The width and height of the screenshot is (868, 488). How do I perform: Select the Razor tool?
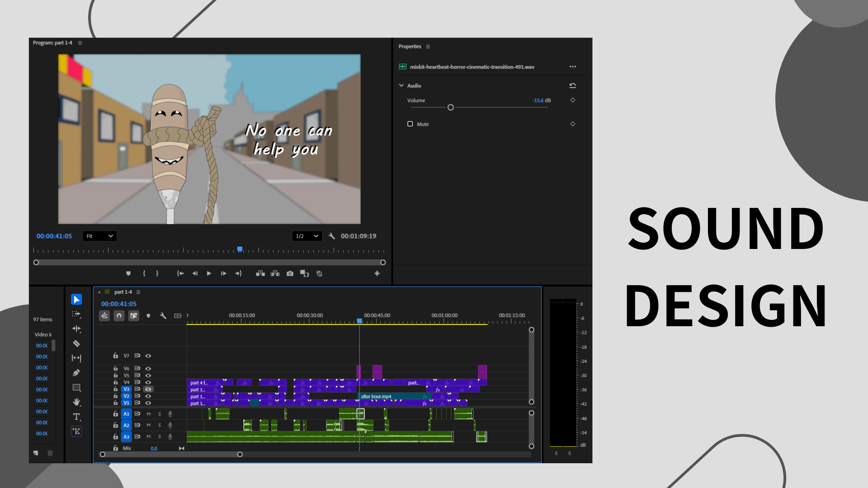tap(76, 343)
